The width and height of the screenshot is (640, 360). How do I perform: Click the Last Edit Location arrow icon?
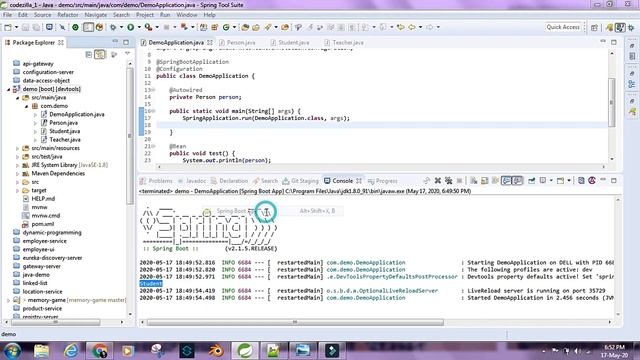(x=401, y=27)
